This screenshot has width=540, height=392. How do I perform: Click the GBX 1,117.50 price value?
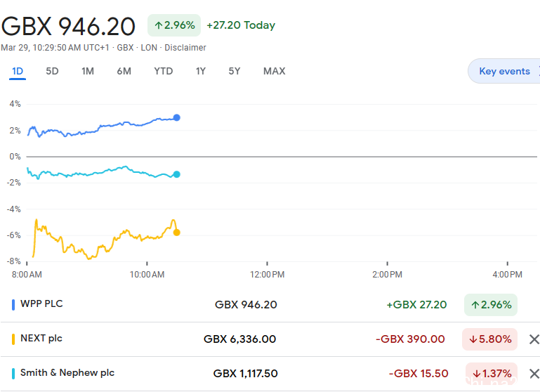coord(246,374)
